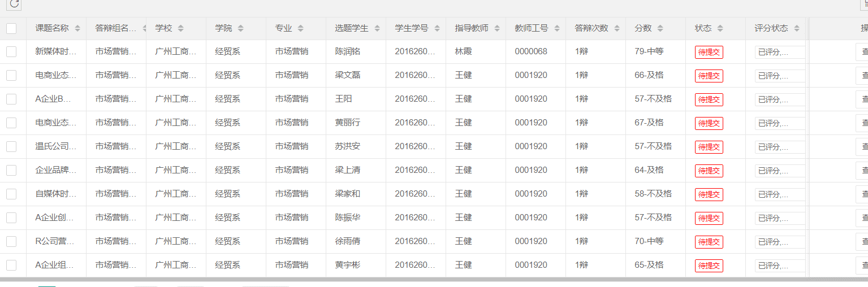
Task: Tick the checkbox for student 黄宇彬
Action: (11, 265)
